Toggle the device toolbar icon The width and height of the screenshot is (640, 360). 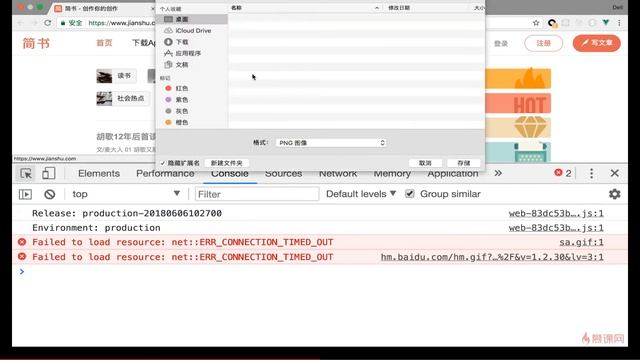(49, 173)
